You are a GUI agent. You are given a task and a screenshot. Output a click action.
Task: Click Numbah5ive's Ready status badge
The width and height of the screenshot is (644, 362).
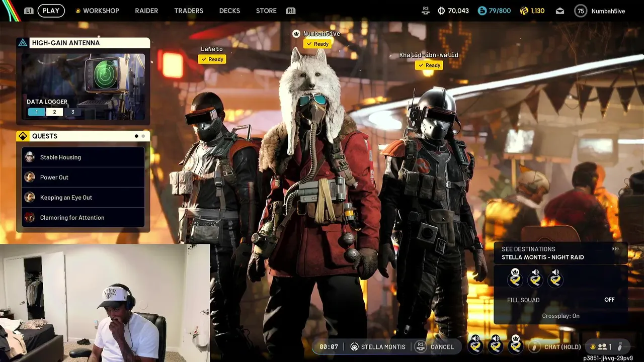pos(317,44)
